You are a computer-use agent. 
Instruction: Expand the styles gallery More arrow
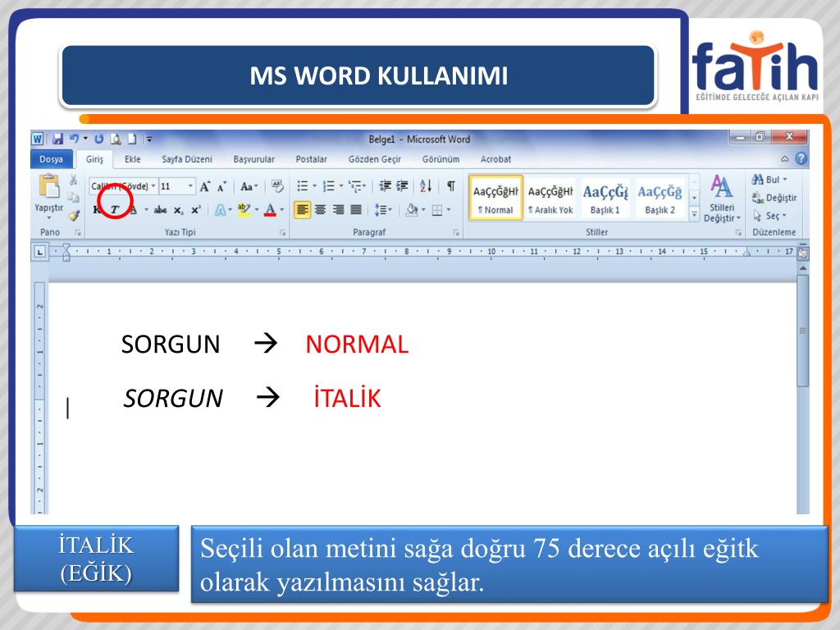pyautogui.click(x=694, y=215)
